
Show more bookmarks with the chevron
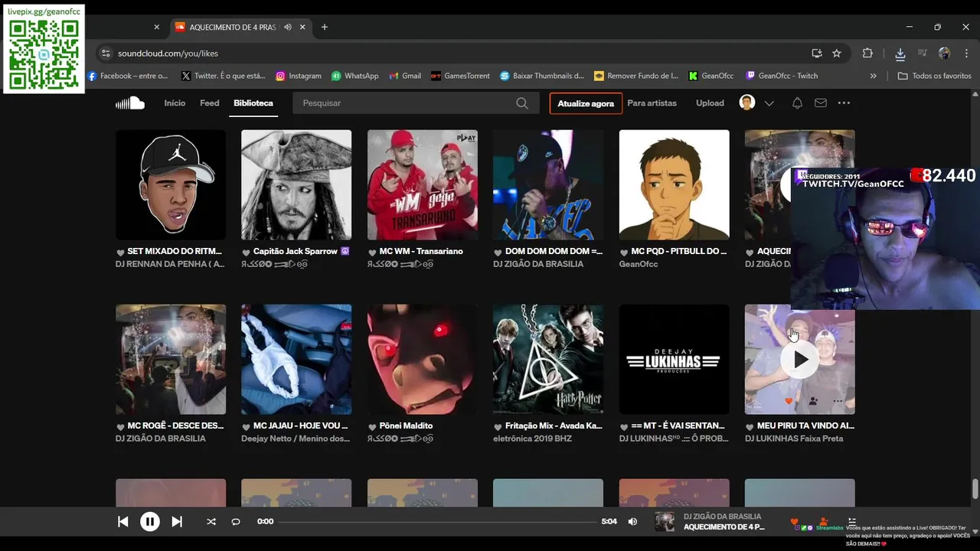[873, 76]
